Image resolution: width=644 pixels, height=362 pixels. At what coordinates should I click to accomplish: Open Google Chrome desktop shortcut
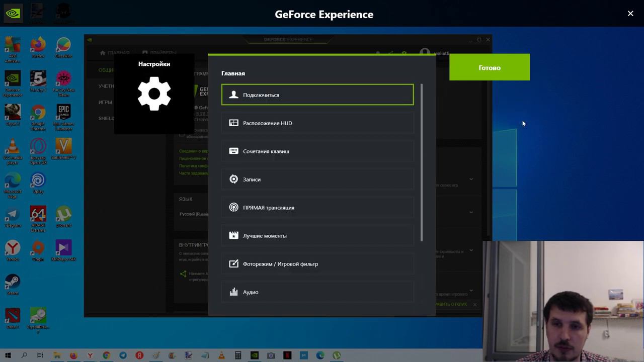(x=38, y=118)
